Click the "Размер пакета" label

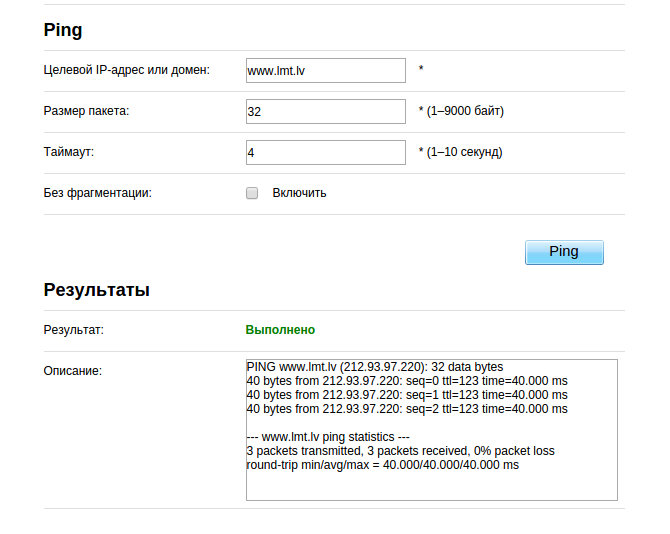[87, 111]
